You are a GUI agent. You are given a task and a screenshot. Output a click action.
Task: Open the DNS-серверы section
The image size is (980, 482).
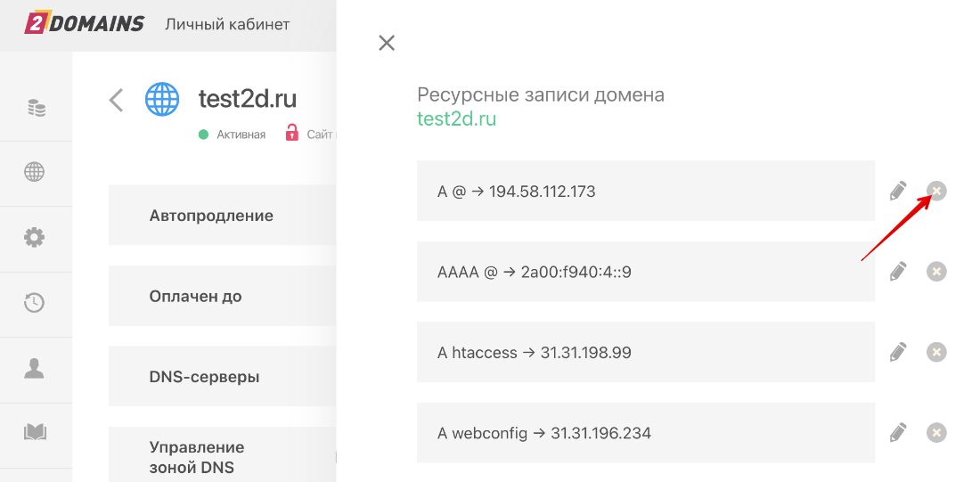tap(204, 377)
